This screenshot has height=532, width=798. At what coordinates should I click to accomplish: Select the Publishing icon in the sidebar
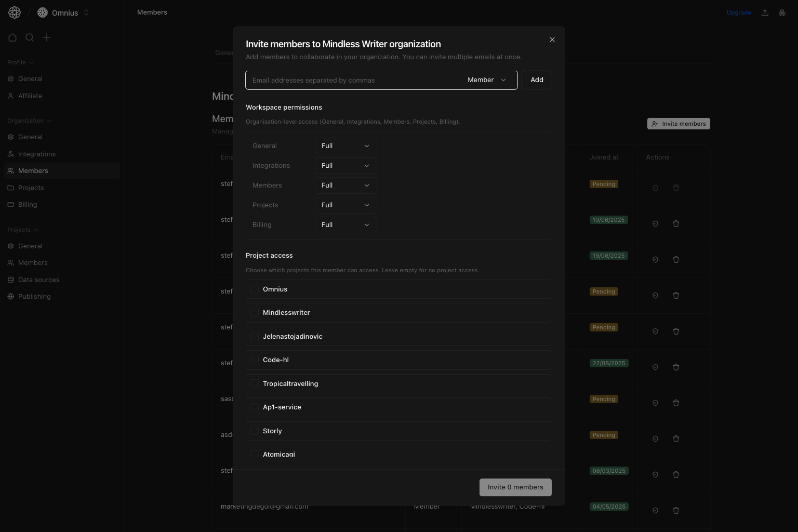[x=11, y=296]
